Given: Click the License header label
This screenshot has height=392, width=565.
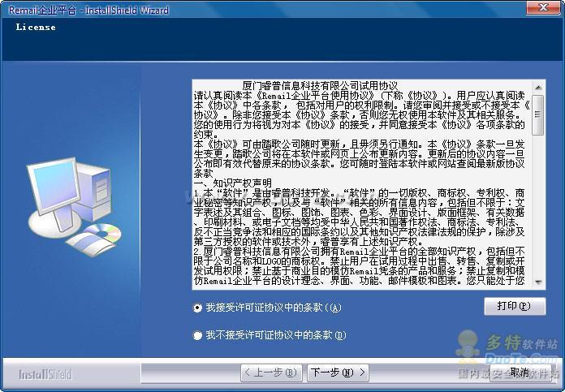Looking at the screenshot, I should (36, 27).
